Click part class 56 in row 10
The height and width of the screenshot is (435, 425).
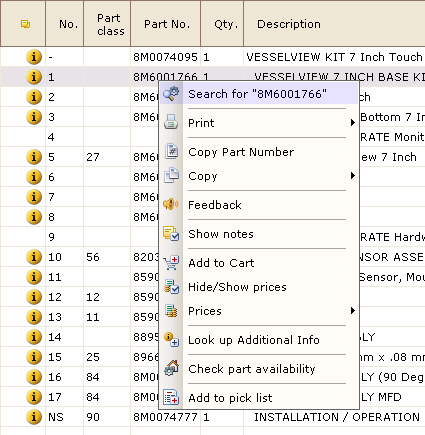pos(93,257)
